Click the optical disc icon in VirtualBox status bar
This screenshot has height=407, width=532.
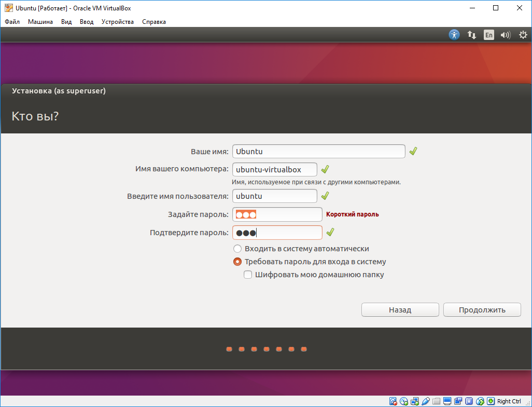404,401
